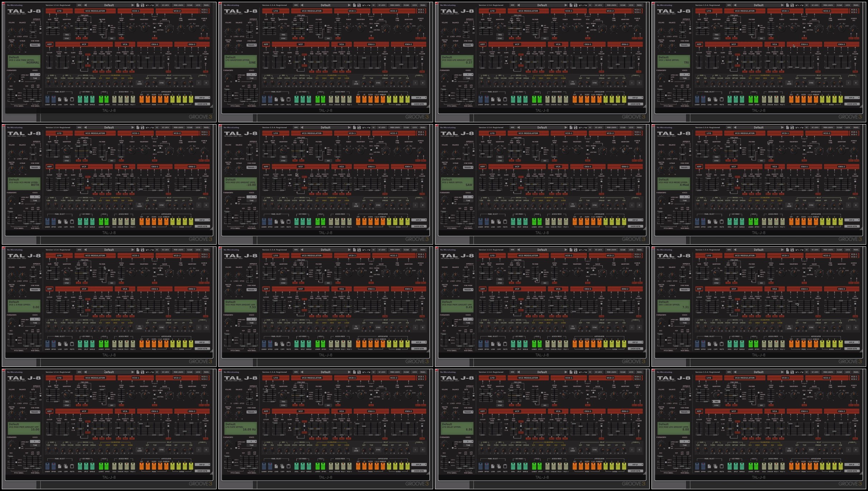Go to the previous preset in the BOTH frame

coord(85,128)
